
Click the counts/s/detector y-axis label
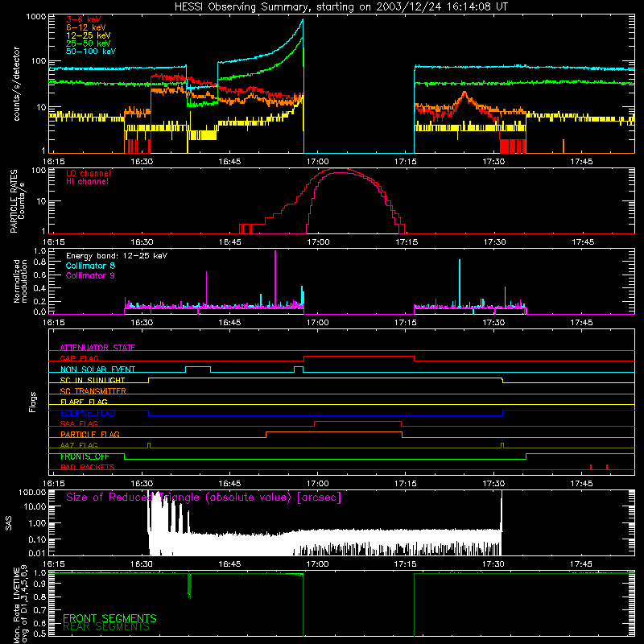[x=16, y=84]
